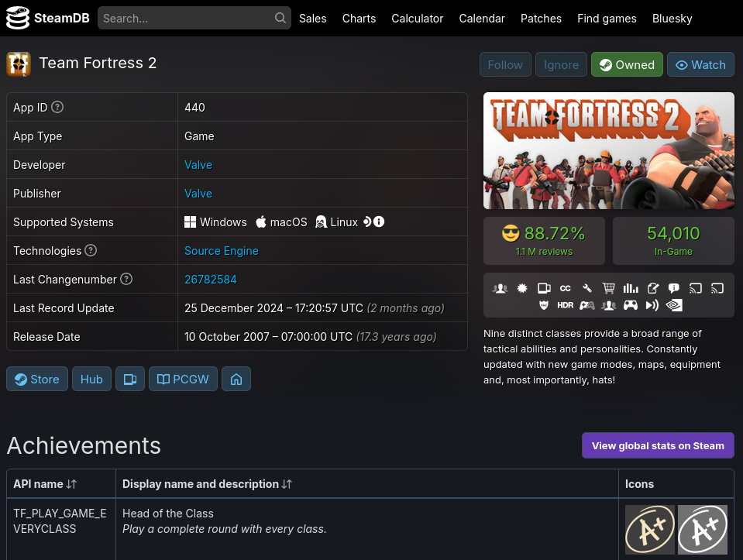This screenshot has width=743, height=560.
Task: Click the search magnifier icon
Action: point(280,18)
